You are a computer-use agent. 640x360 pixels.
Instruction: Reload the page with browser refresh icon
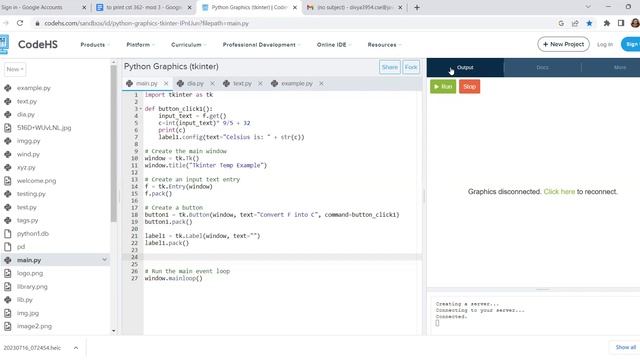pyautogui.click(x=20, y=23)
